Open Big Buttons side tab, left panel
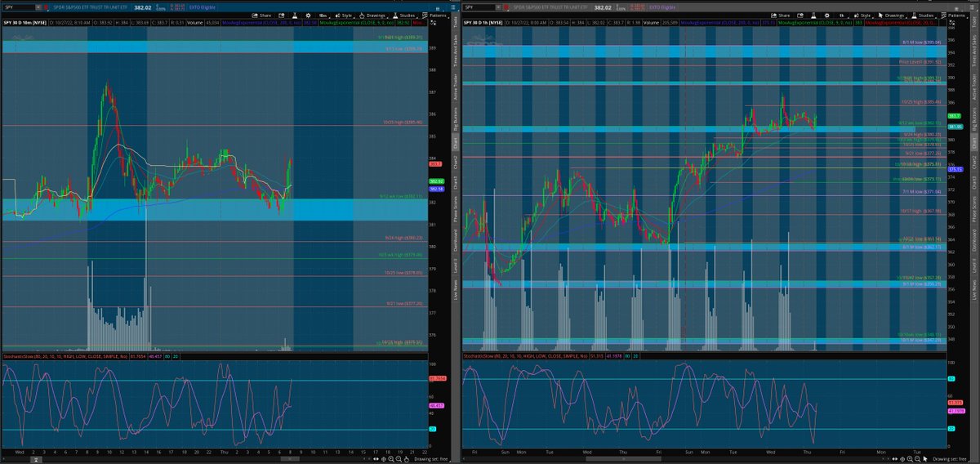This screenshot has width=980, height=464. (x=456, y=118)
